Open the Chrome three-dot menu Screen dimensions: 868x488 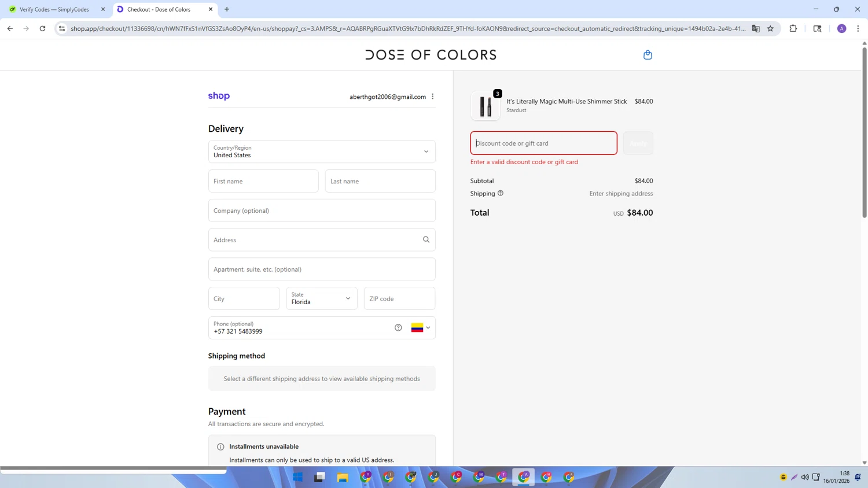(x=858, y=28)
